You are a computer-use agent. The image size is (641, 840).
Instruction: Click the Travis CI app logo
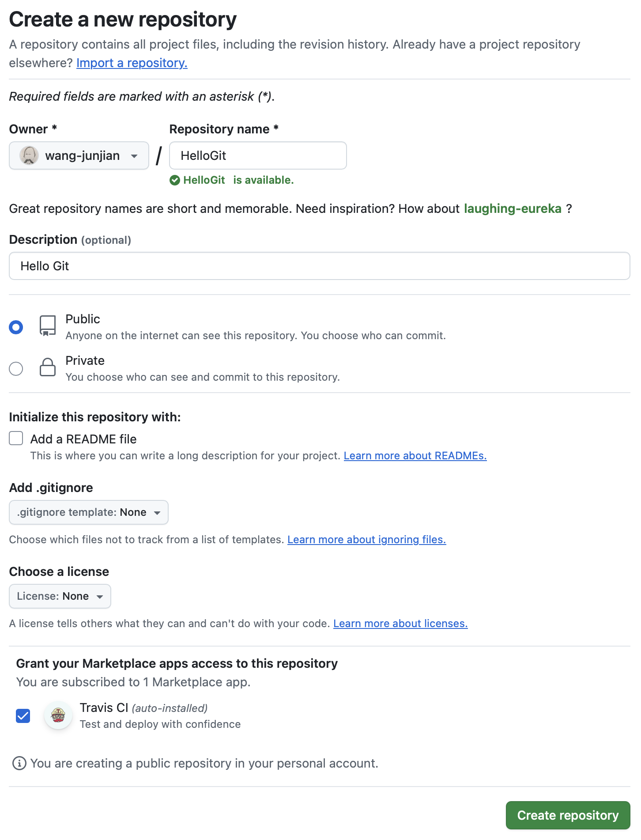click(58, 715)
